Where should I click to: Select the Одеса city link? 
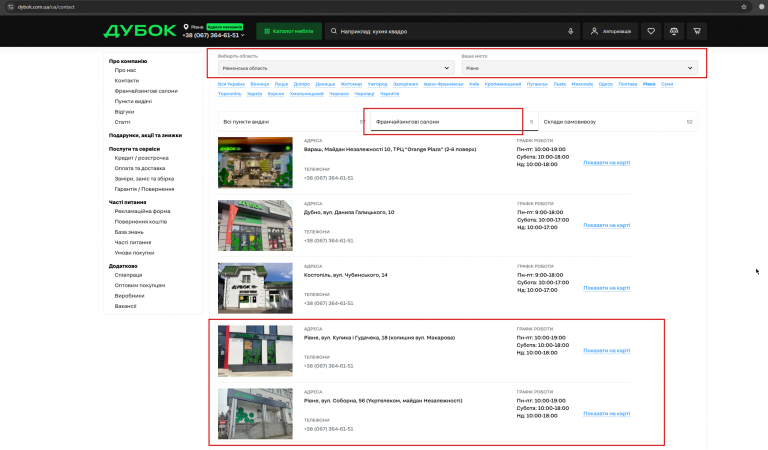(x=605, y=84)
